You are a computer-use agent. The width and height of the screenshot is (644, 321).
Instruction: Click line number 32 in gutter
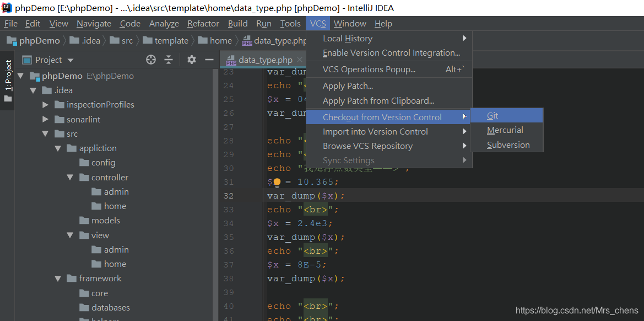pos(229,196)
